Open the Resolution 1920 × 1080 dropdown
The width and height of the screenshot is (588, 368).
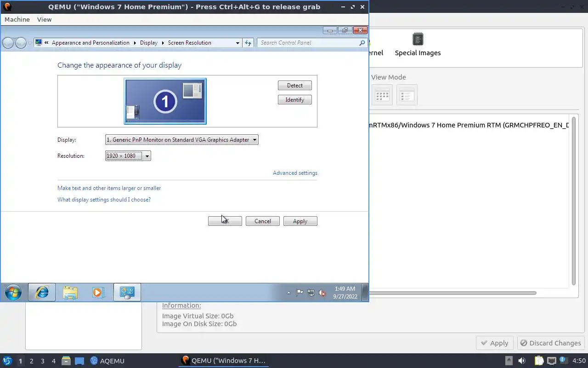(x=128, y=156)
